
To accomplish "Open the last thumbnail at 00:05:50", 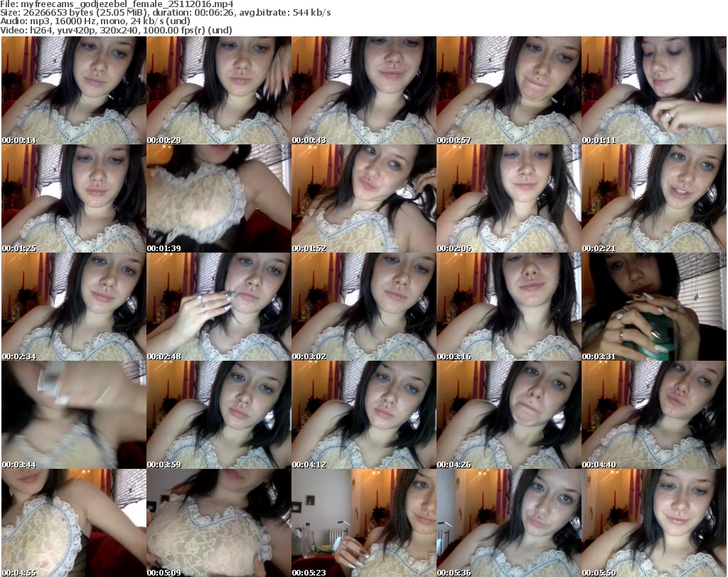I will tap(653, 523).
